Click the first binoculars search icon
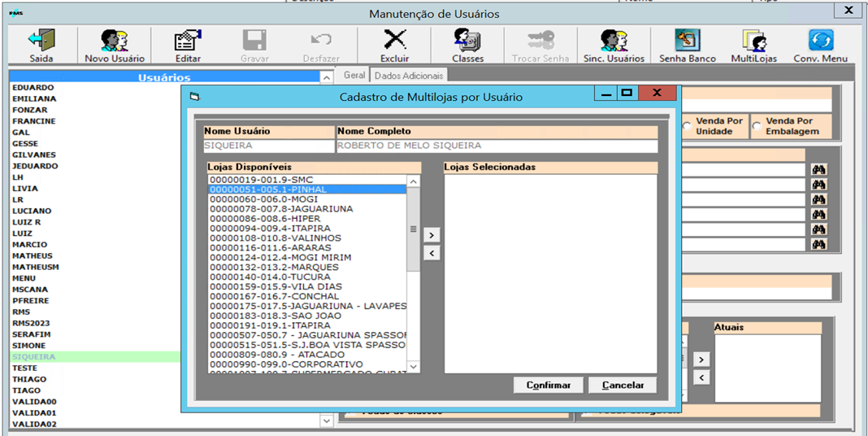 click(x=818, y=169)
